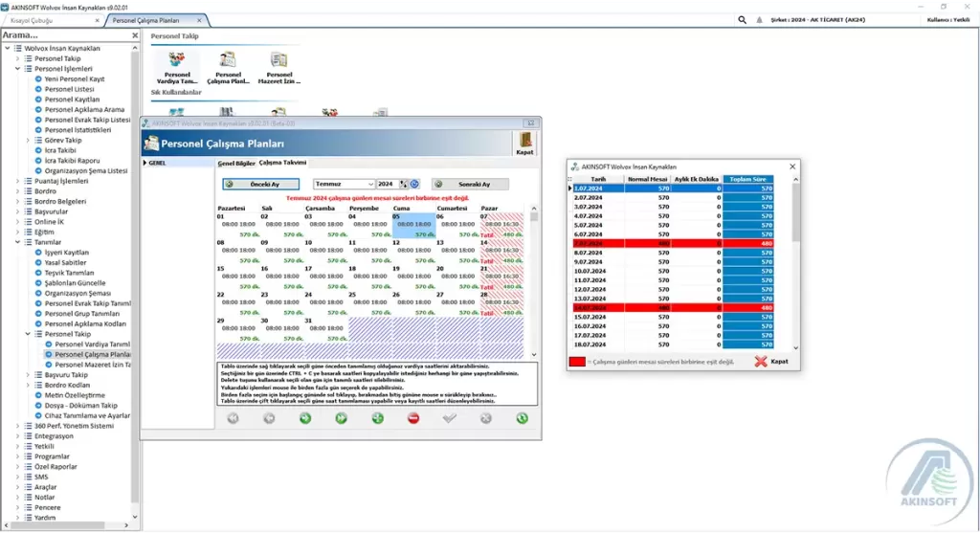The image size is (980, 533).
Task: Click the Arama search field in sidebar
Action: pyautogui.click(x=66, y=35)
